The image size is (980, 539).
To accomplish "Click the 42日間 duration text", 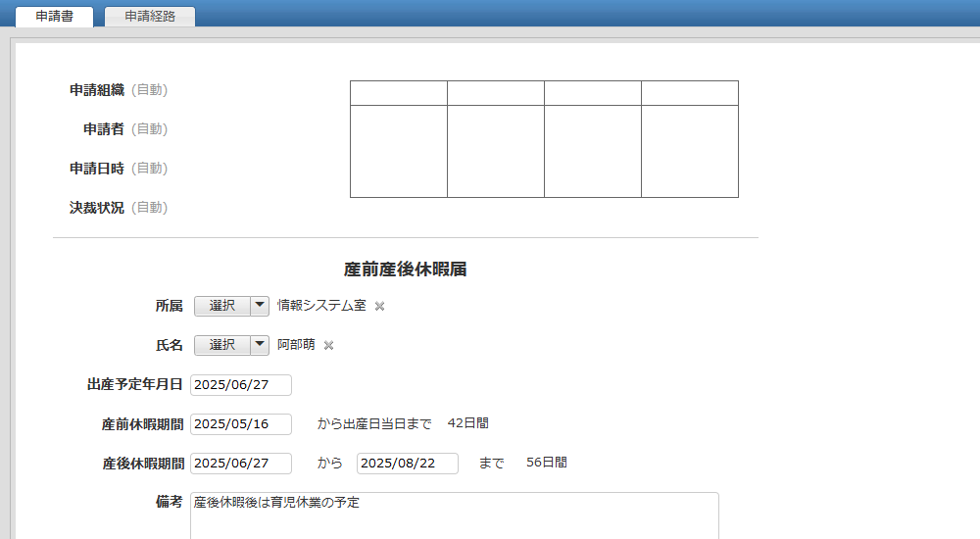I will coord(467,423).
